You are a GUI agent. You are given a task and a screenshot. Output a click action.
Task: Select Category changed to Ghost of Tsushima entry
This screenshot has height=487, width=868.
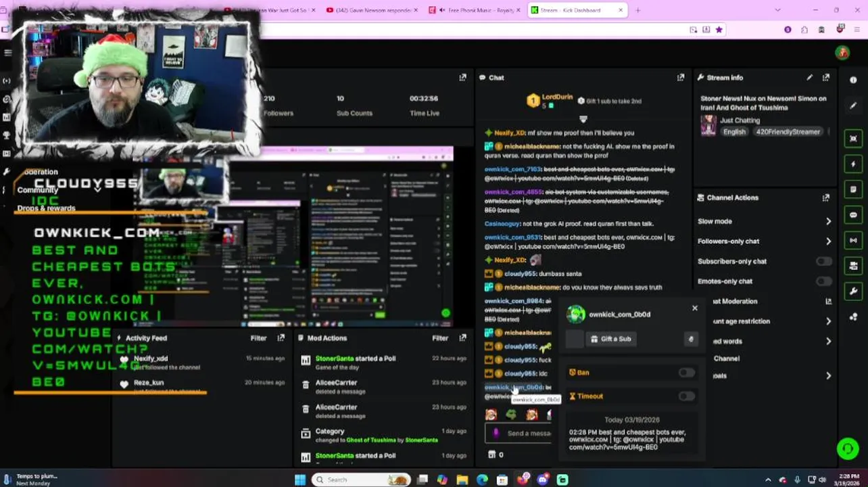(x=383, y=436)
